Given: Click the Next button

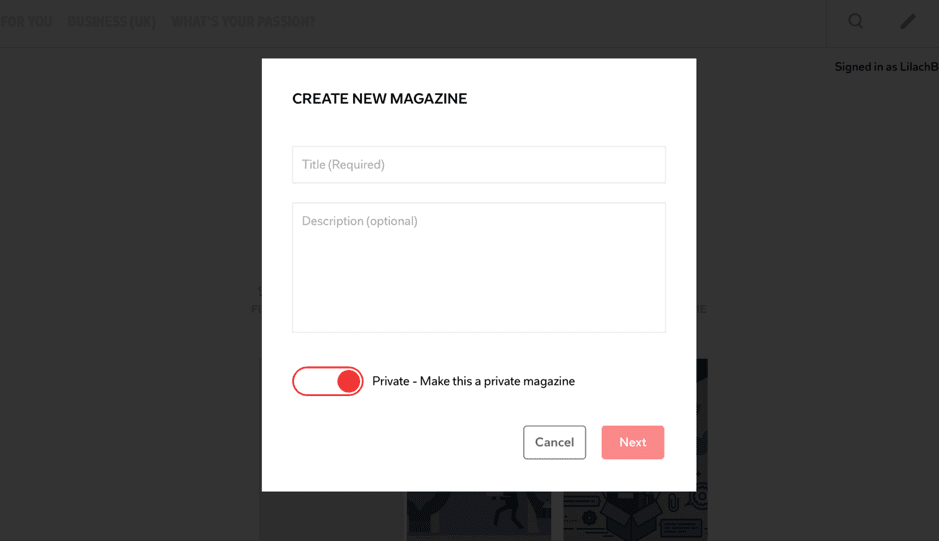Looking at the screenshot, I should 633,442.
